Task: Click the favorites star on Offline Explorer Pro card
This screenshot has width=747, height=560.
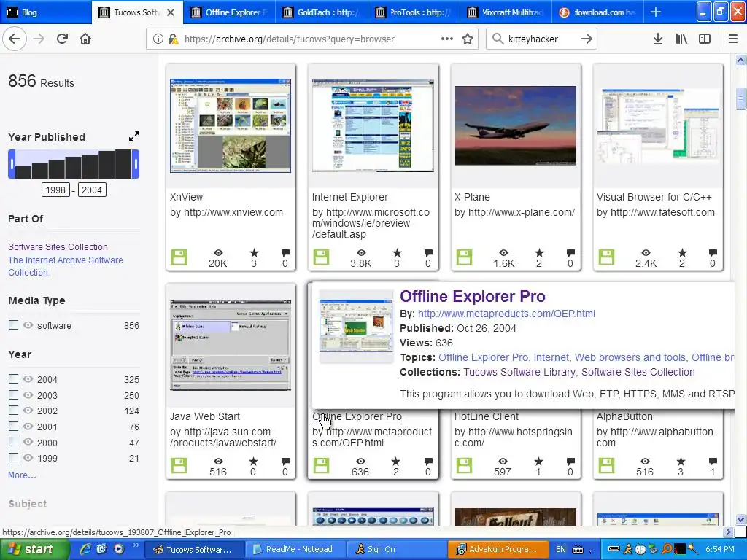Action: 396,461
